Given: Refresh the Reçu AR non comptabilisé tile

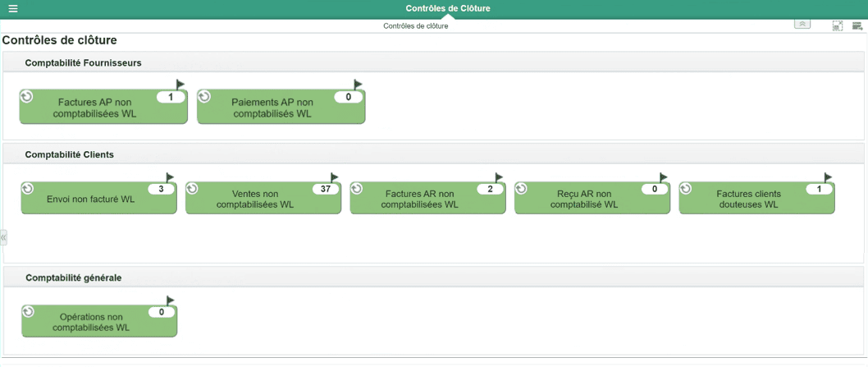Looking at the screenshot, I should pos(522,189).
